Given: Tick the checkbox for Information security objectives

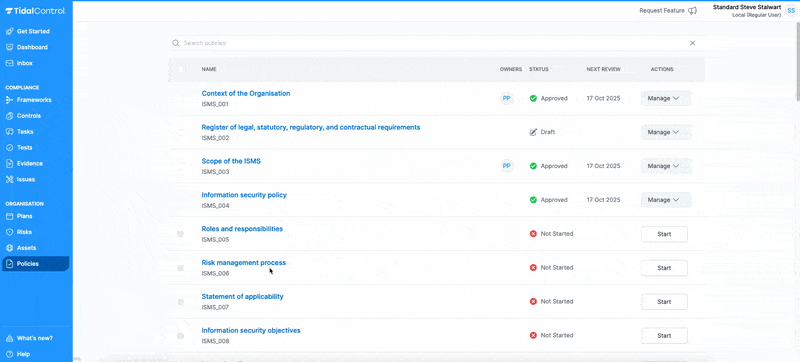Looking at the screenshot, I should tap(181, 336).
